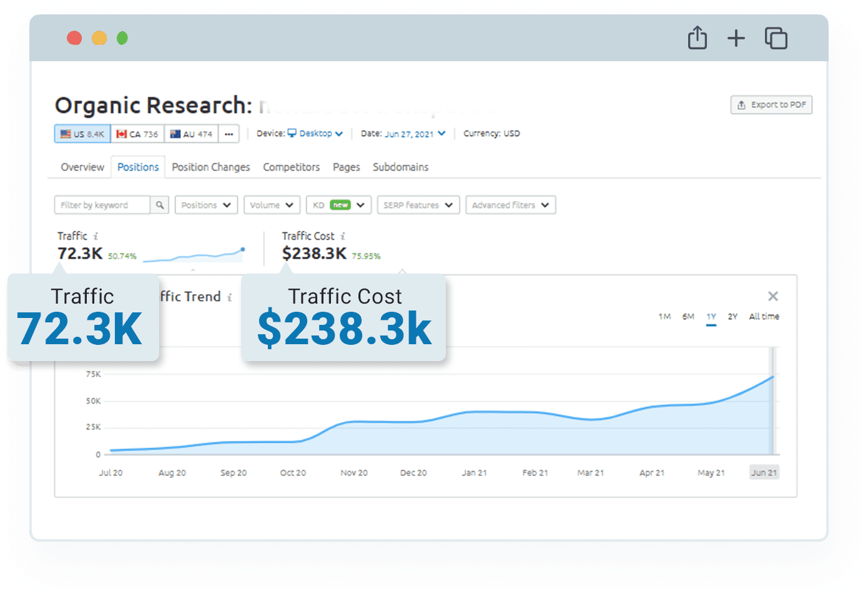Viewport: 868px width, 596px height.
Task: Focus the Filter by keyword field
Action: 102,205
